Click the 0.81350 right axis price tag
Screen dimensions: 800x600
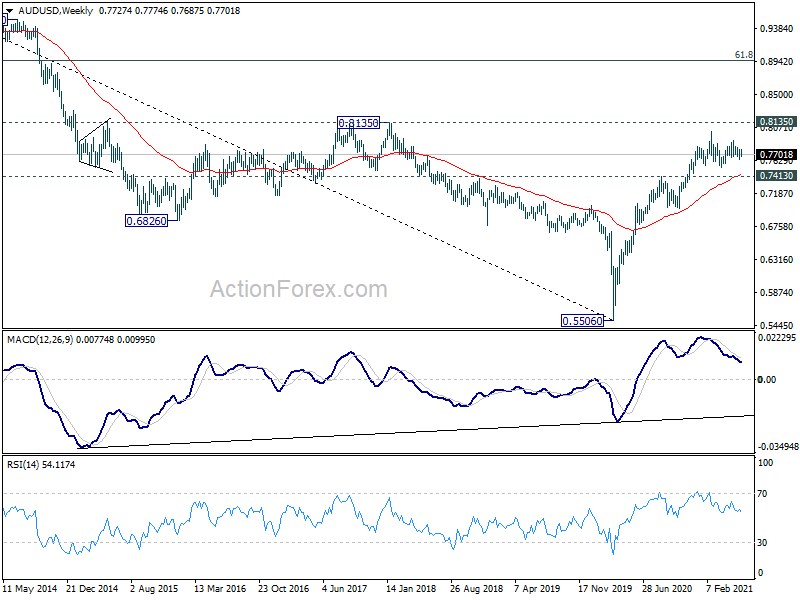[776, 121]
